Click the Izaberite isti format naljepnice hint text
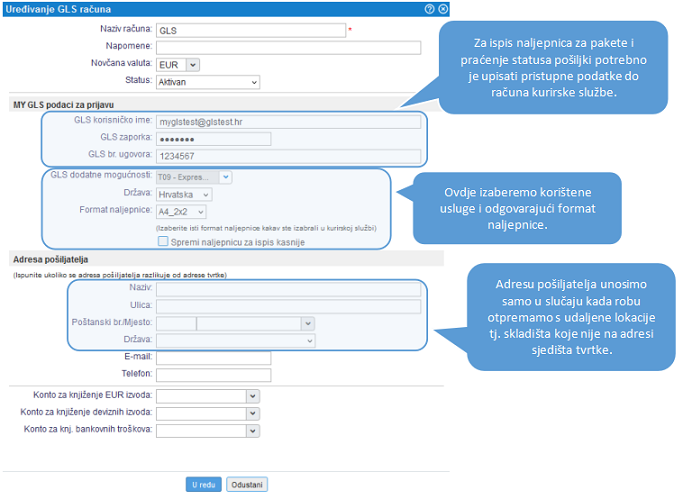Image resolution: width=683 pixels, height=499 pixels. point(266,228)
